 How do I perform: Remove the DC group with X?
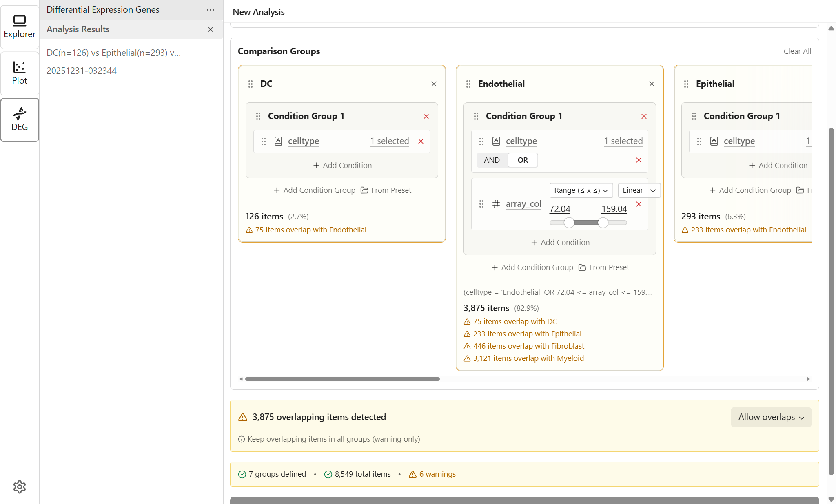[x=434, y=84]
